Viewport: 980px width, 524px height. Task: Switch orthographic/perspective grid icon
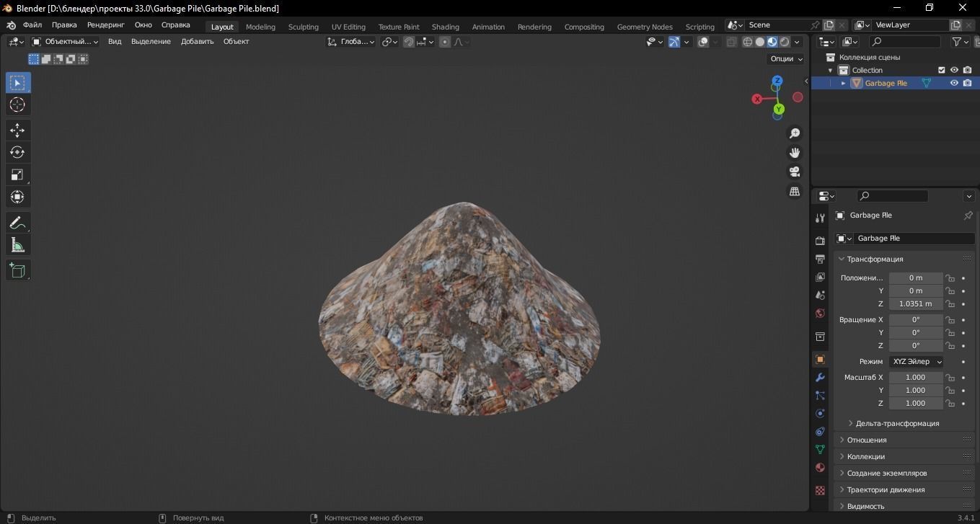click(x=795, y=191)
